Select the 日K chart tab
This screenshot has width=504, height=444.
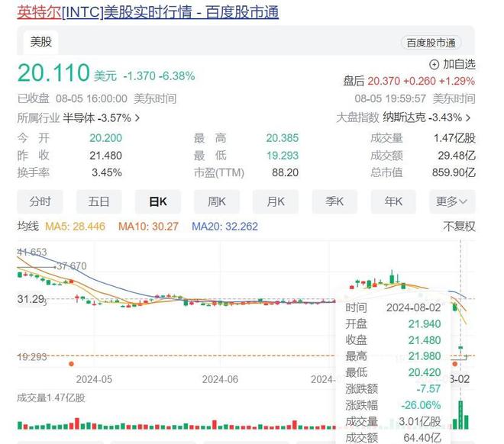click(x=158, y=201)
